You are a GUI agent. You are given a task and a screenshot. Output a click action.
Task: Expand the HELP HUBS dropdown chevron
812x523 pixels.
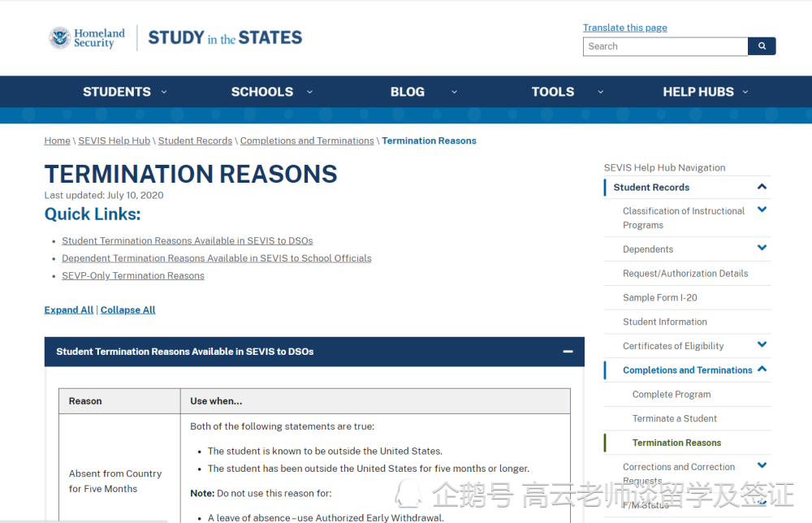coord(745,92)
